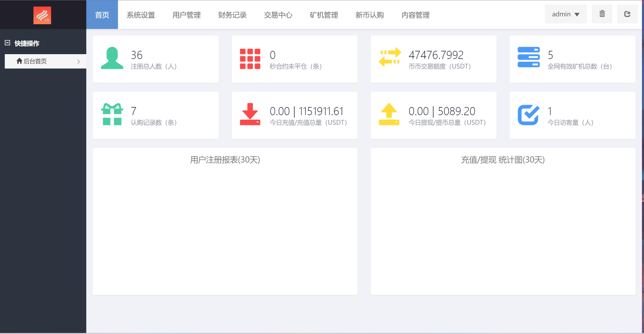Viewport: 644px width, 334px height.
Task: Switch to the 系统设置 tab
Action: [x=141, y=15]
